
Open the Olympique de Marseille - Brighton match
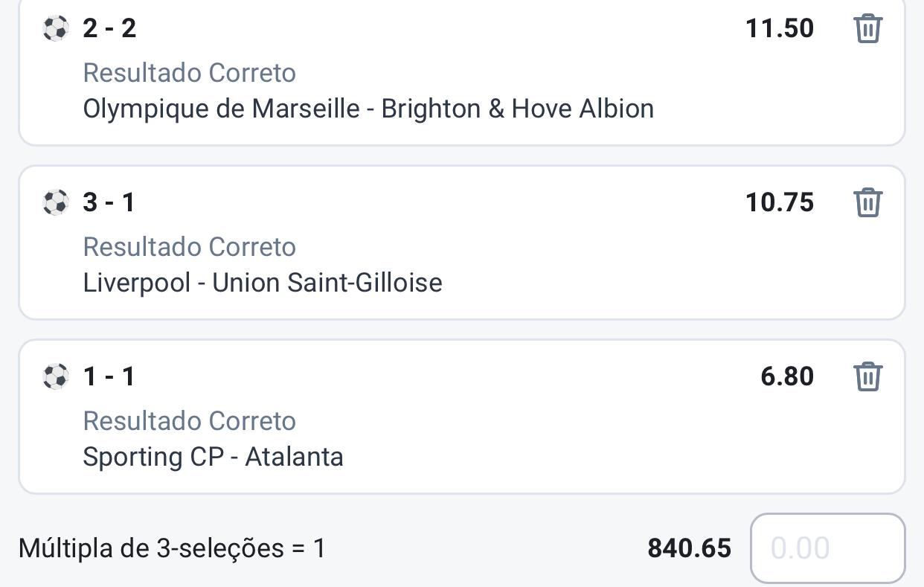tap(368, 109)
